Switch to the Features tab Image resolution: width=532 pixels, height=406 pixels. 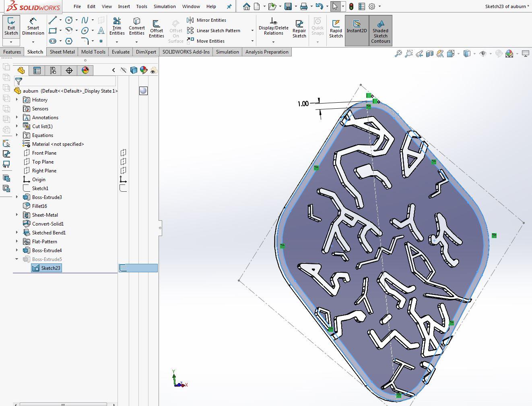click(x=12, y=52)
